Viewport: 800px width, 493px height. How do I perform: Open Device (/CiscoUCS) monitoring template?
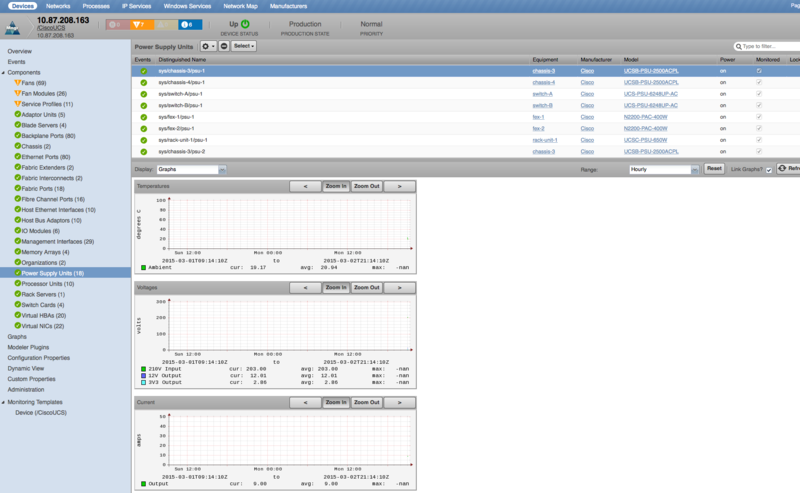point(41,413)
